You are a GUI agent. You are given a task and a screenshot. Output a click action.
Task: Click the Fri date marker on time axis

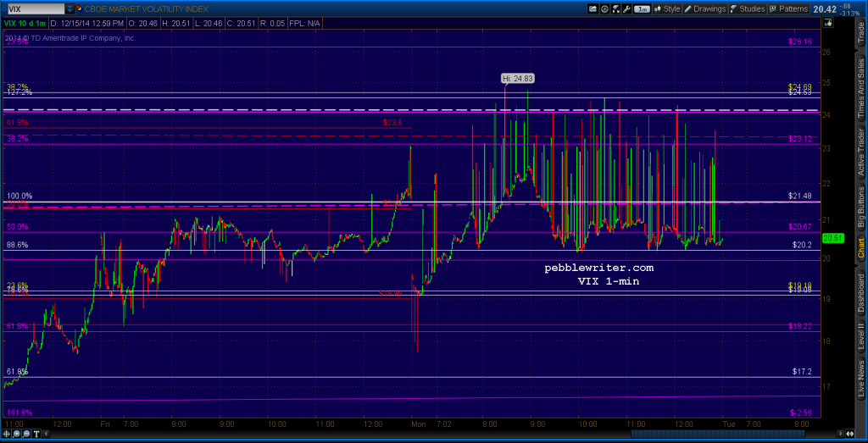pos(106,424)
